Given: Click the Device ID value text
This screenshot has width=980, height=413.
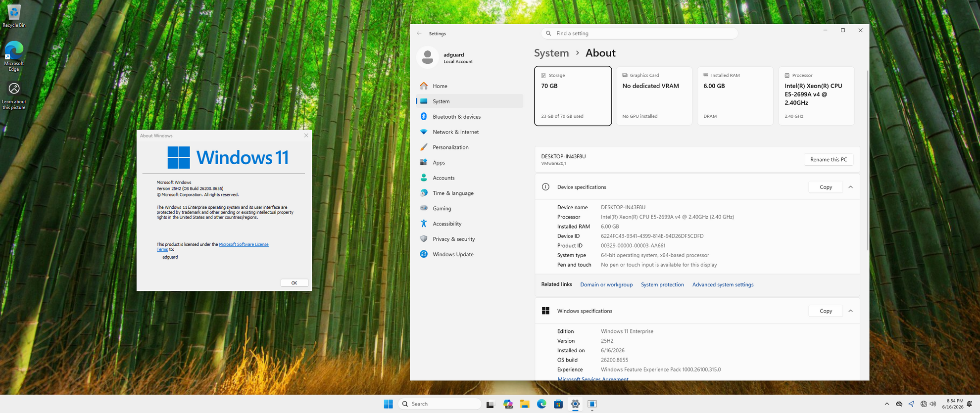Looking at the screenshot, I should pos(652,236).
